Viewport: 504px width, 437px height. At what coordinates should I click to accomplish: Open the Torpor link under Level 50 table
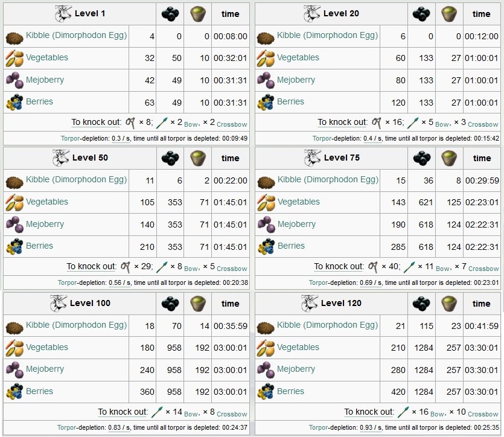pos(67,282)
